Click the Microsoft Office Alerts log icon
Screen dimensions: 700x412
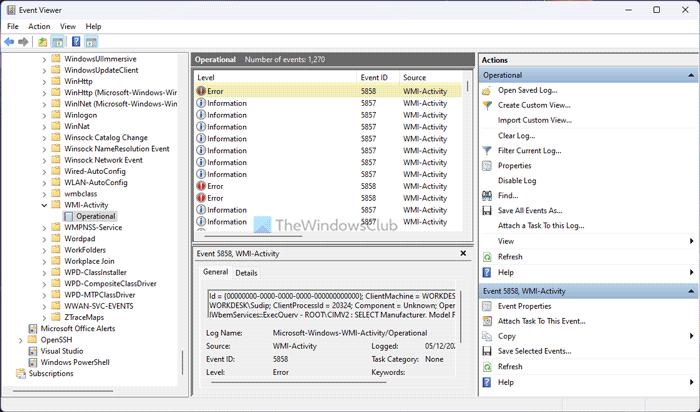coord(33,329)
